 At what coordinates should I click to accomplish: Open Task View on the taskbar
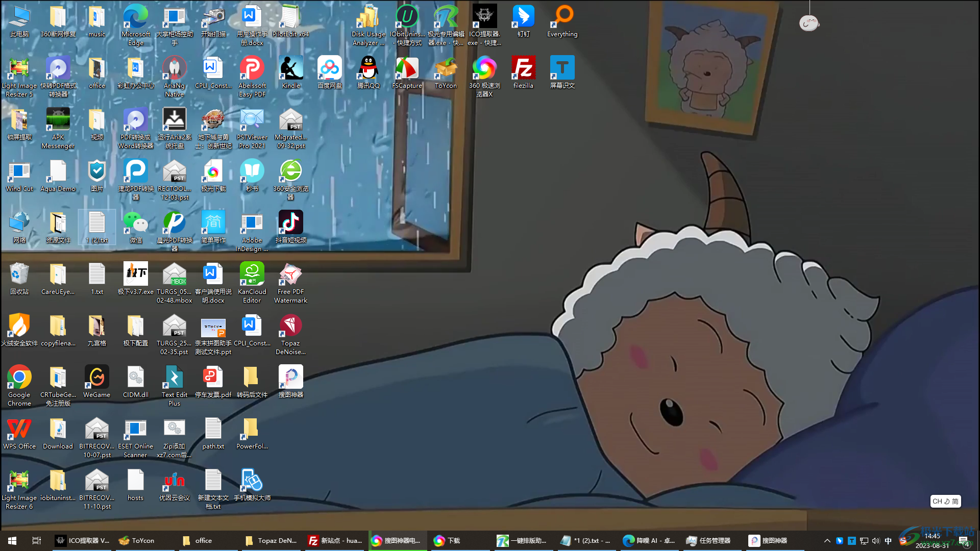[x=37, y=540]
